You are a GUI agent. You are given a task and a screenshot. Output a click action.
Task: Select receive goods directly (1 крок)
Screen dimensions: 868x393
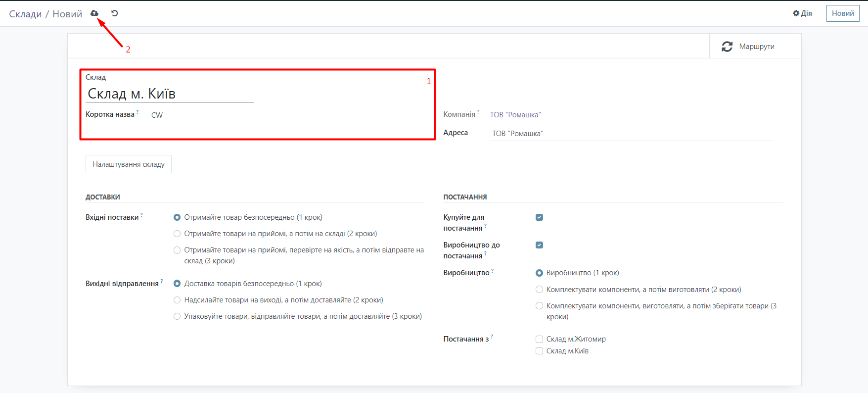click(177, 217)
